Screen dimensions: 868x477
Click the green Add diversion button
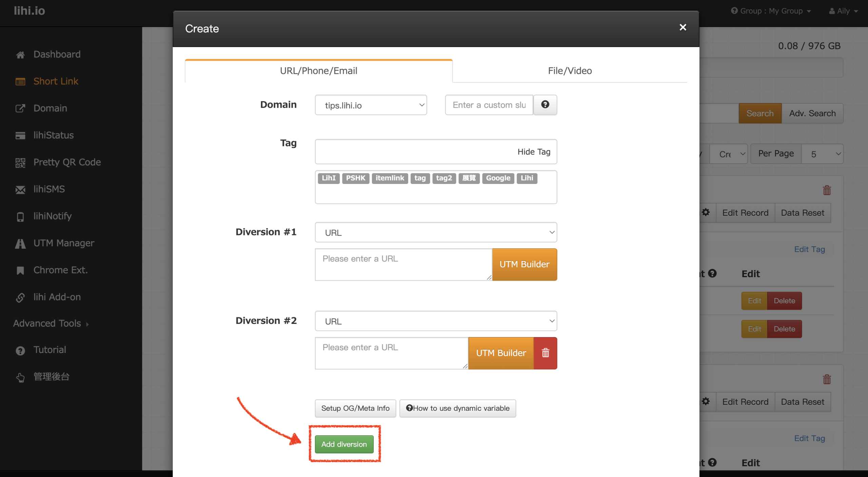pyautogui.click(x=344, y=444)
